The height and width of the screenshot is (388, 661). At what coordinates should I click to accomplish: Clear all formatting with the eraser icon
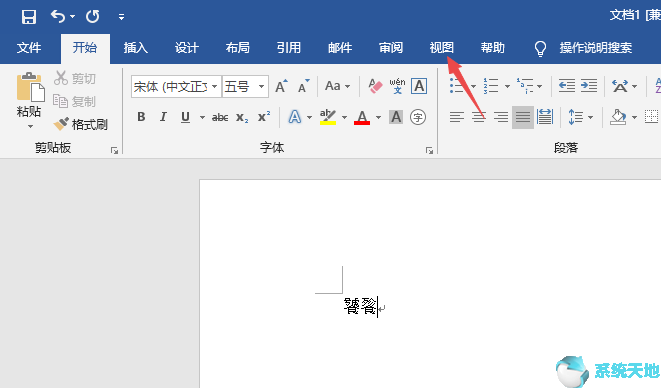pos(375,86)
